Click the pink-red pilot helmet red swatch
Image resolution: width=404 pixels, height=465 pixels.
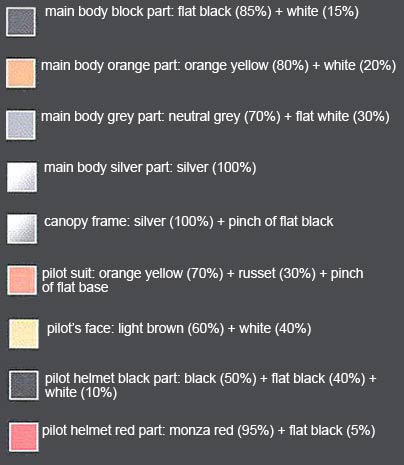tap(23, 437)
